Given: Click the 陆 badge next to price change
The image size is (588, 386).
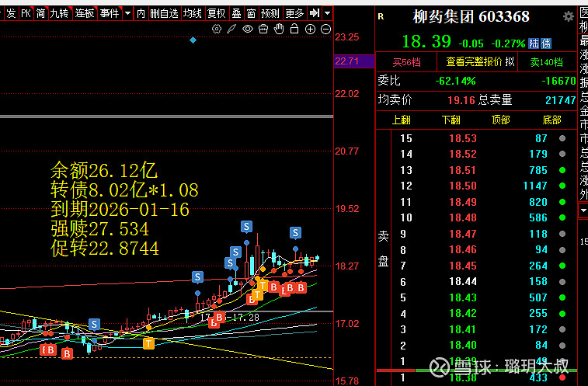Looking at the screenshot, I should [x=534, y=43].
